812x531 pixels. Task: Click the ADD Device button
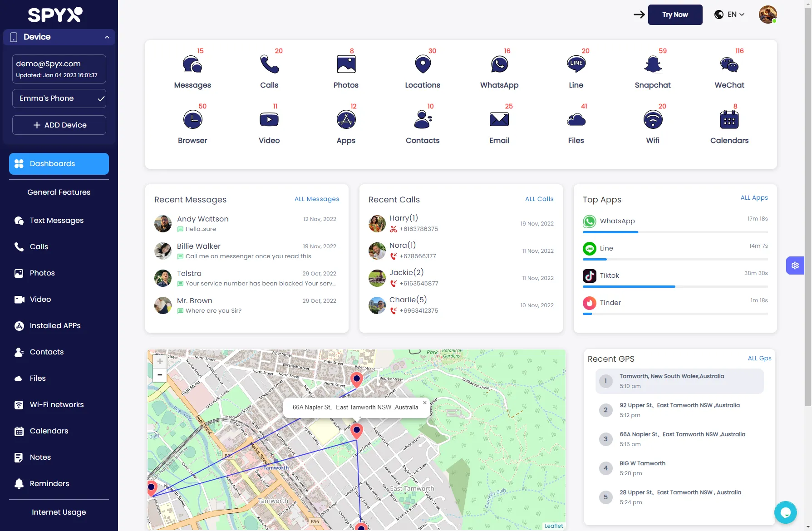point(59,125)
